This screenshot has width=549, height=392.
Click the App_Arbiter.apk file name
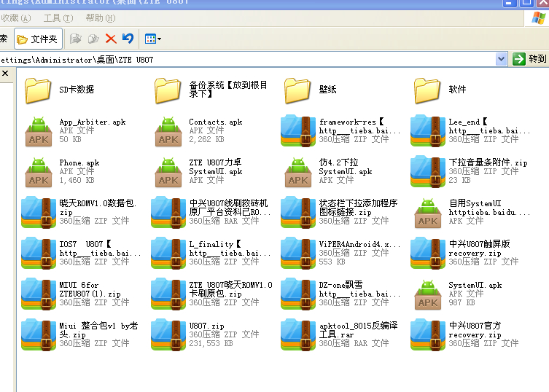pyautogui.click(x=93, y=122)
